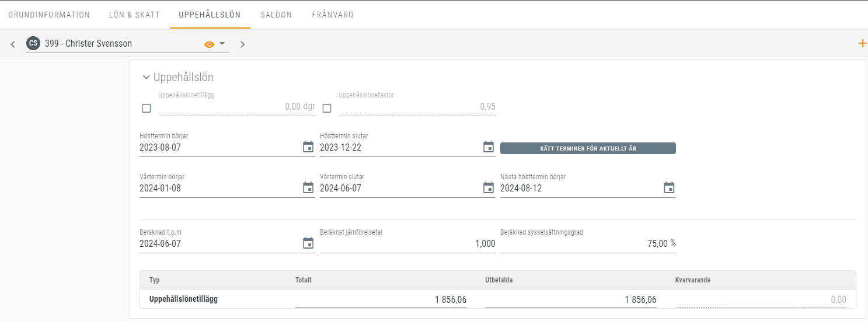Click the orange plus add icon

click(862, 43)
